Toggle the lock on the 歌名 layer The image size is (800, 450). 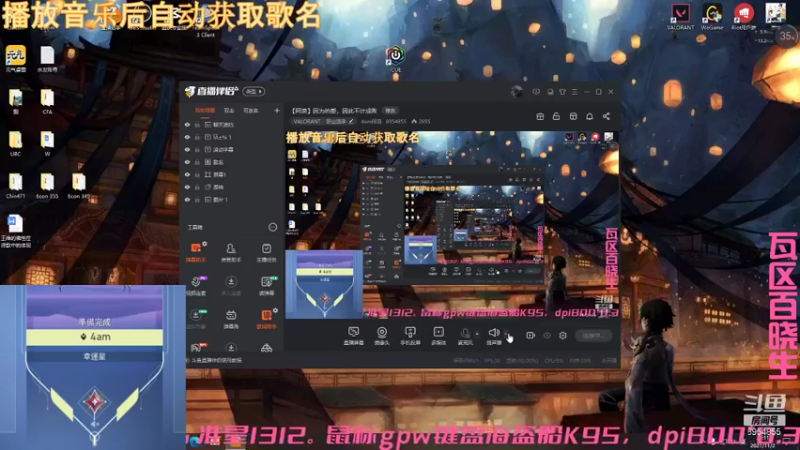pyautogui.click(x=197, y=162)
